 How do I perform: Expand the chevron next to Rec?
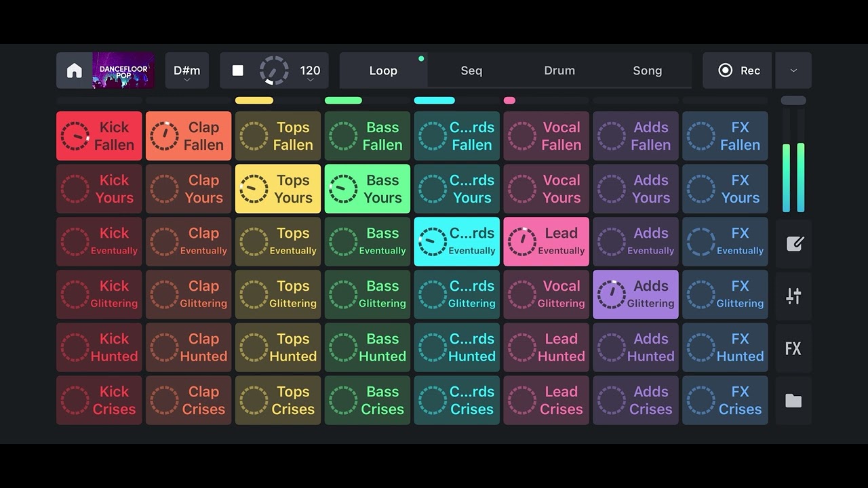point(793,70)
